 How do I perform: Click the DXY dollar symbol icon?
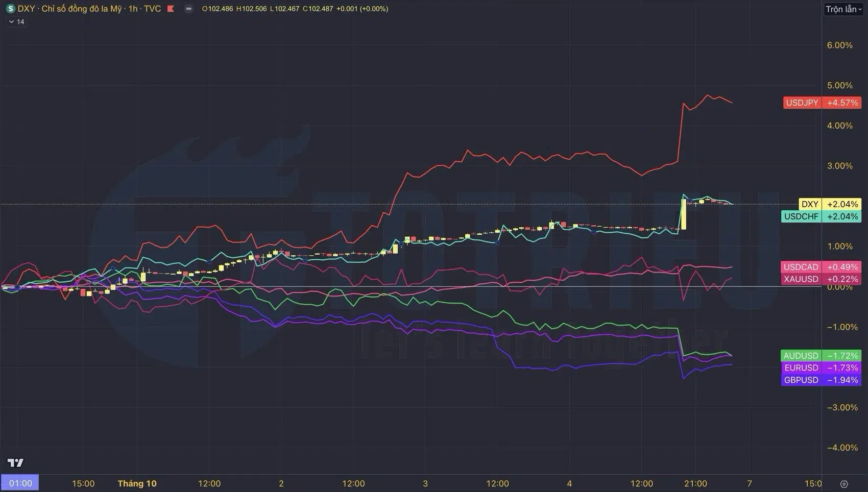pos(10,9)
